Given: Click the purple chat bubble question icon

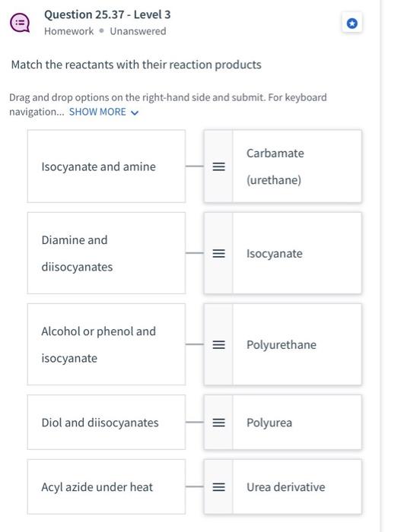Looking at the screenshot, I should [x=20, y=23].
